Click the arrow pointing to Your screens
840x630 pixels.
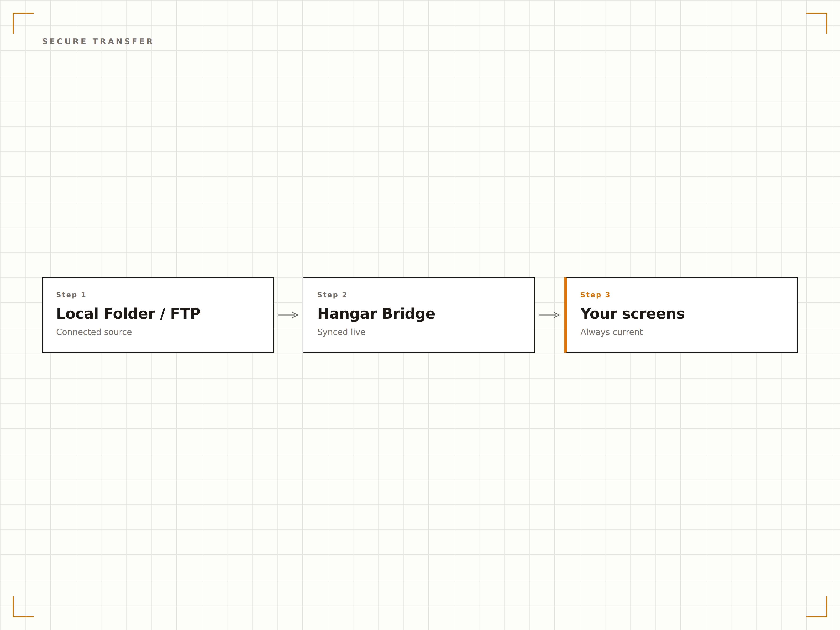[549, 315]
